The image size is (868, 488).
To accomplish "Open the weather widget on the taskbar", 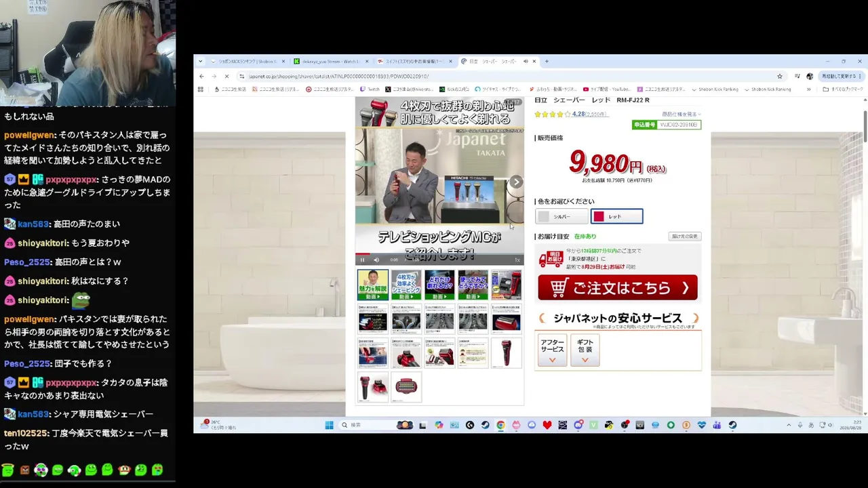I will [220, 425].
